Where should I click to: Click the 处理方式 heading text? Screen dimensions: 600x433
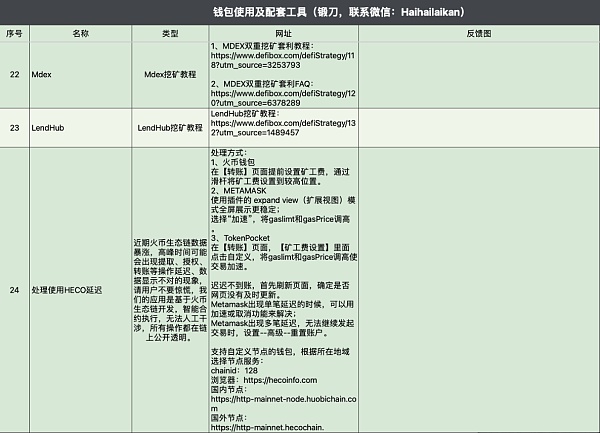pyautogui.click(x=229, y=153)
